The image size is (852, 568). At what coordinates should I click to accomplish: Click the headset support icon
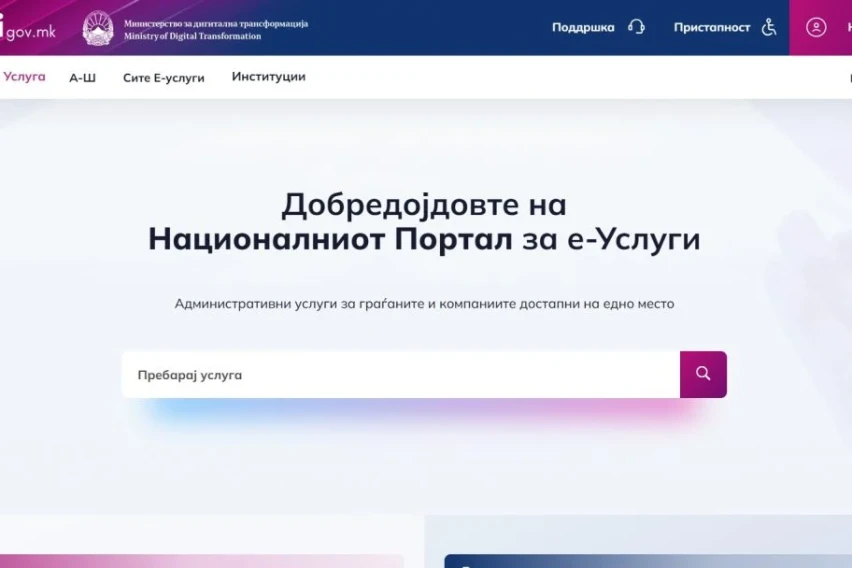636,27
